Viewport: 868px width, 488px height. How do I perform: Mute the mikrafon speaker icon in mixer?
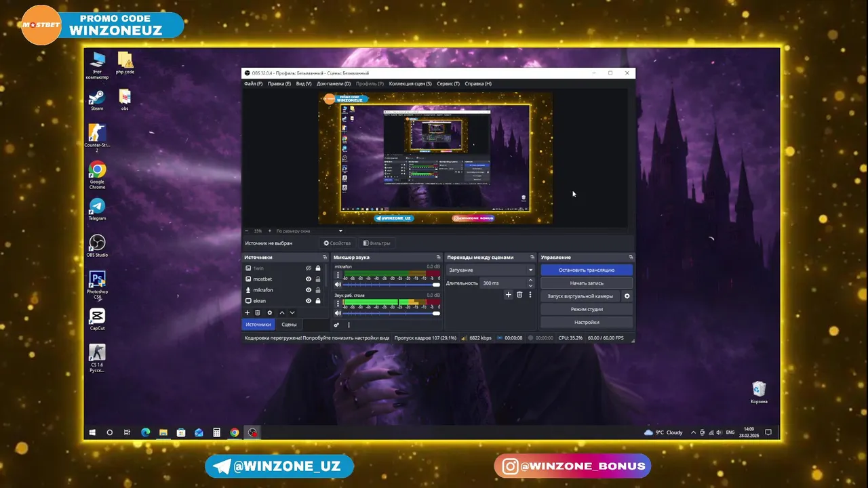[338, 285]
